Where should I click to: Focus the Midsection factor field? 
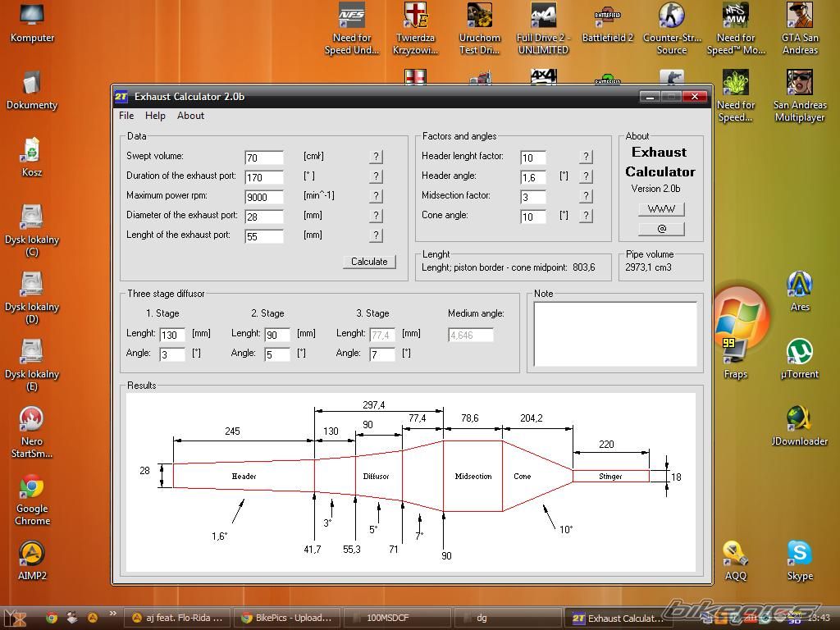coord(533,197)
